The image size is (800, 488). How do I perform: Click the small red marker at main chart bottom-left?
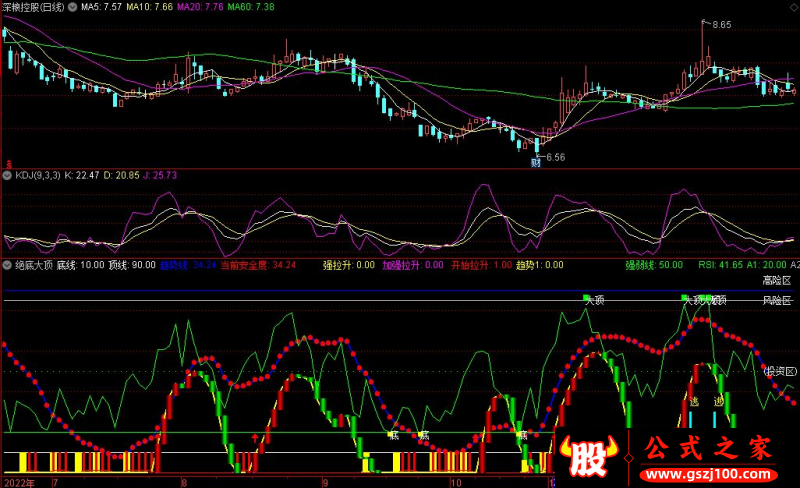[9, 163]
